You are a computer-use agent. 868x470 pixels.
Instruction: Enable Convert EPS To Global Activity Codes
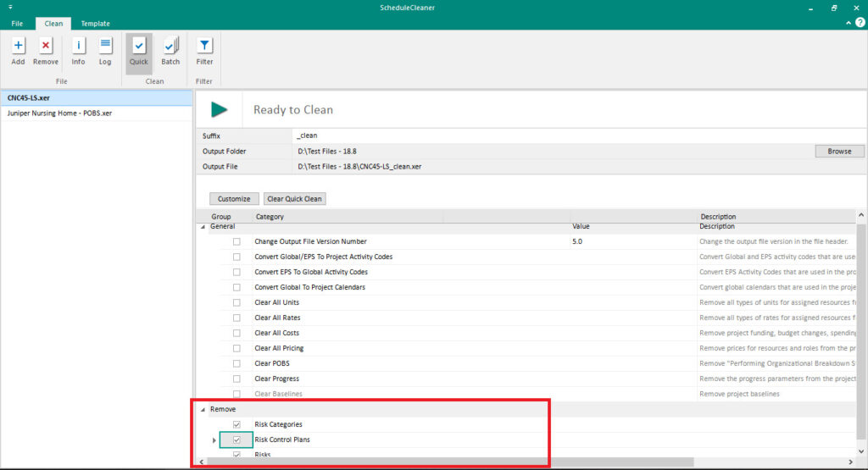(x=236, y=272)
